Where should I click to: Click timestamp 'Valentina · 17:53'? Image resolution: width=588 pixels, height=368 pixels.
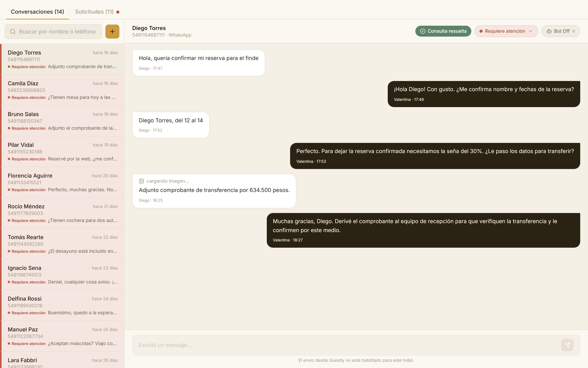click(311, 161)
